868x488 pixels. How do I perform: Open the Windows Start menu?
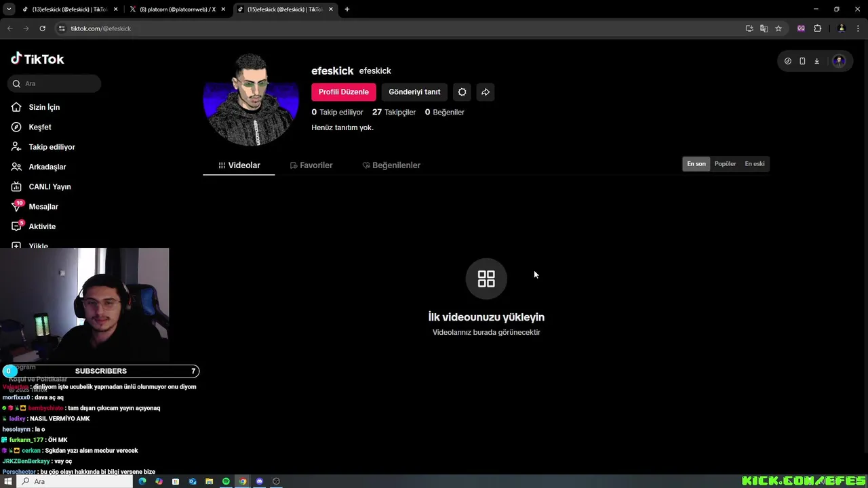click(x=8, y=481)
